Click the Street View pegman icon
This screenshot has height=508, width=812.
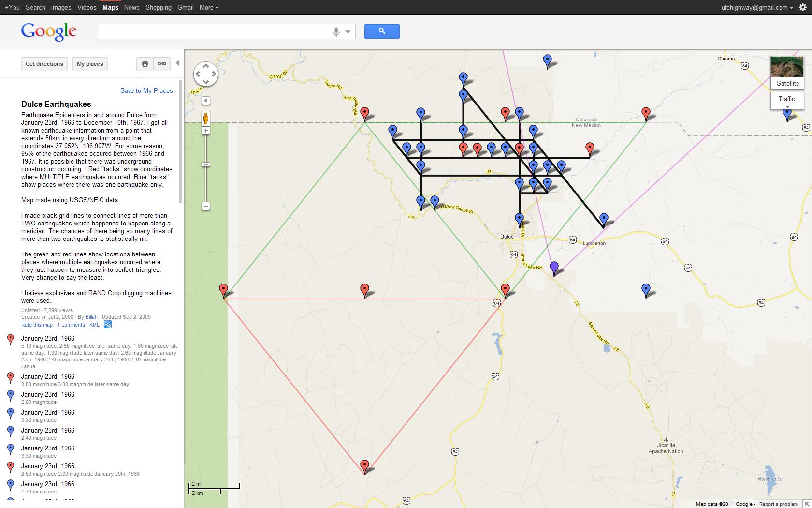206,119
